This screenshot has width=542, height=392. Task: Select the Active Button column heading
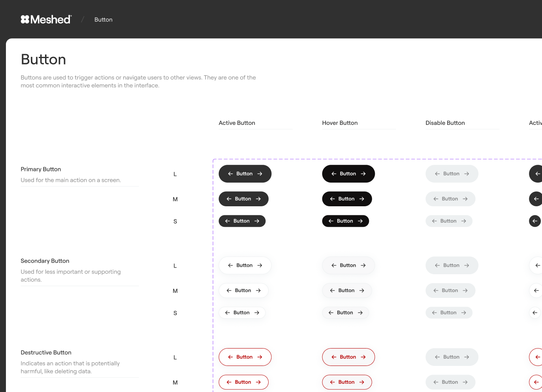click(x=237, y=123)
